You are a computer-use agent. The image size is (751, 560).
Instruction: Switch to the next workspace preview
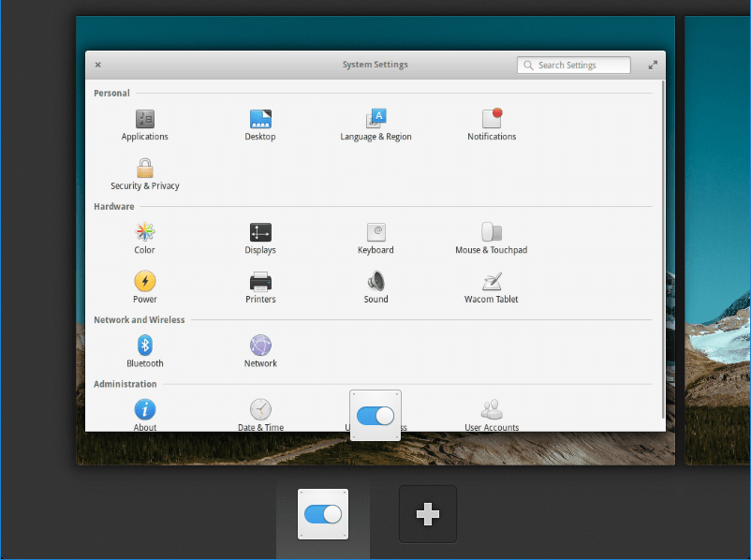(x=717, y=241)
